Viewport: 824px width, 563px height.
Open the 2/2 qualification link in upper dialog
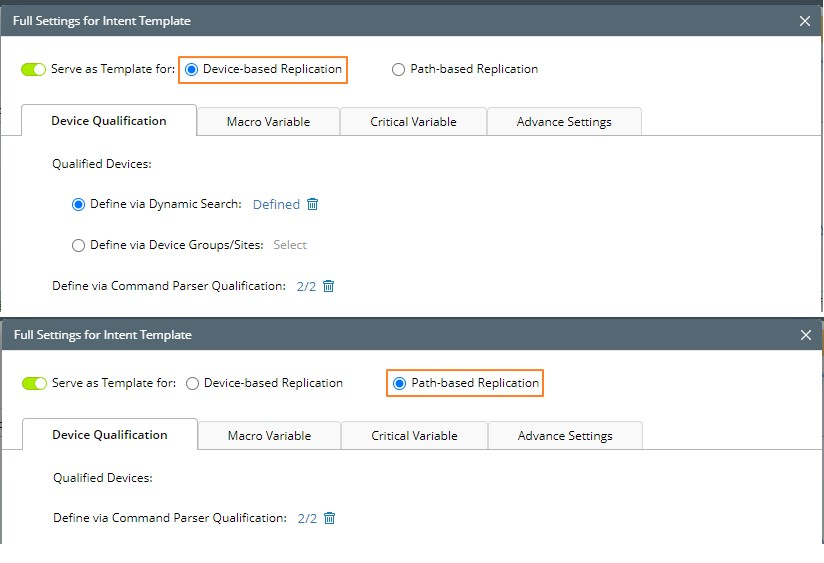pos(306,286)
